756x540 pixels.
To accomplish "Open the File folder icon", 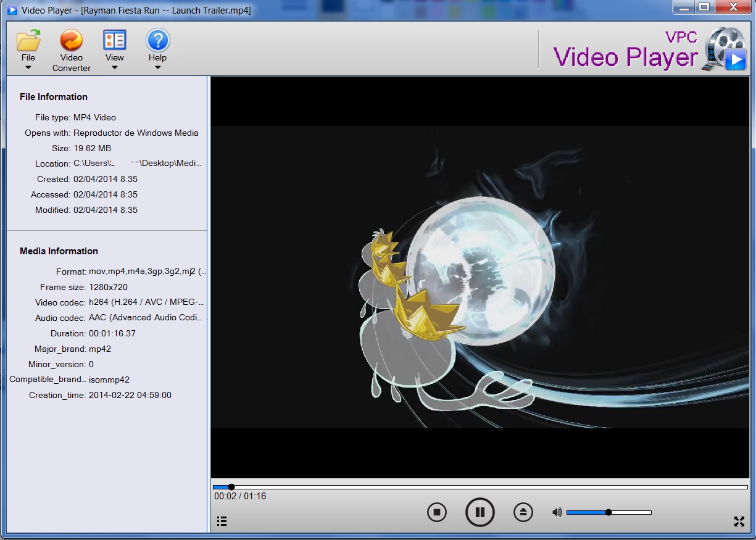I will tap(28, 41).
